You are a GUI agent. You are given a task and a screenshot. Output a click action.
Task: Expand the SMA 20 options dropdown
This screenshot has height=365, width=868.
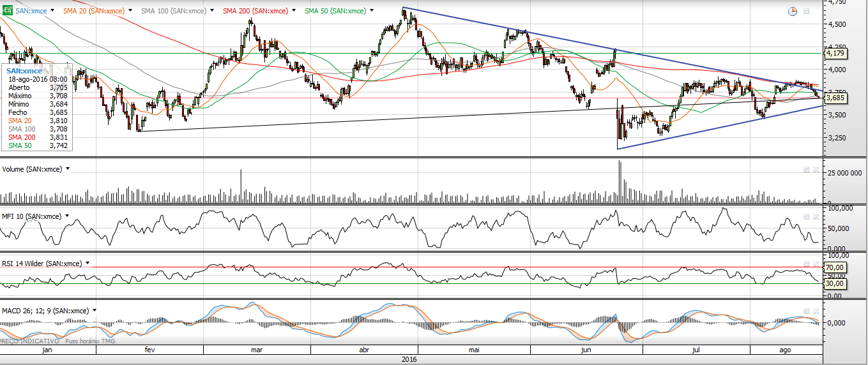tap(130, 11)
